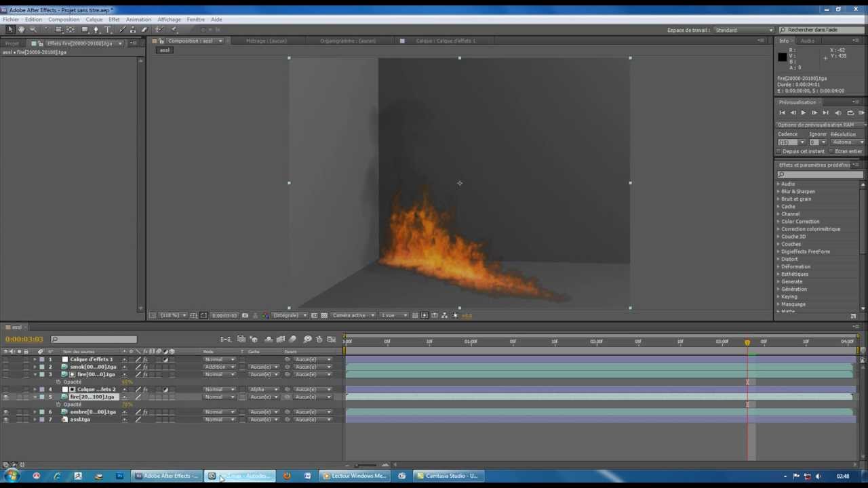
Task: Select the Zoom magnifier tool
Action: coord(33,30)
